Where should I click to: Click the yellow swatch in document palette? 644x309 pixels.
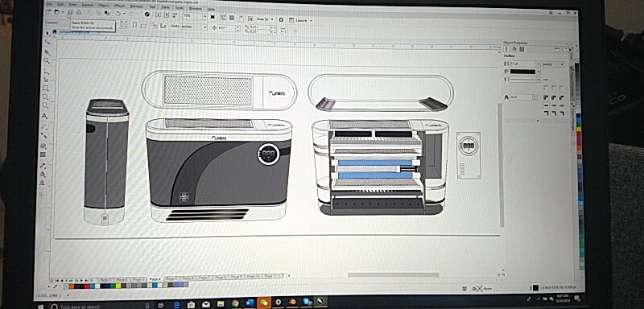pyautogui.click(x=118, y=286)
